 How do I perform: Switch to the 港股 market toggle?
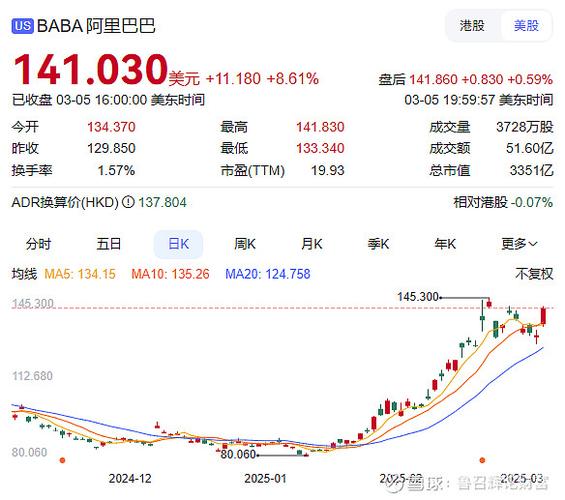pyautogui.click(x=472, y=26)
